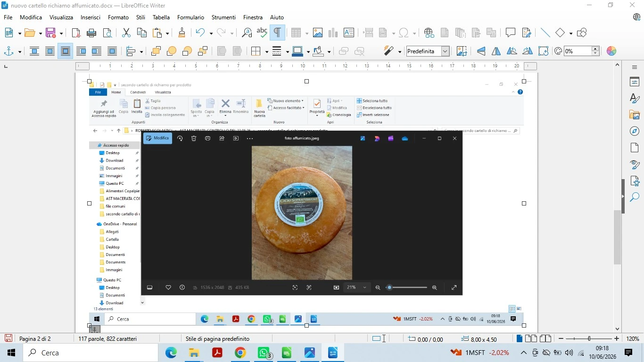644x362 pixels.
Task: Open the Visualizza menu
Action: [x=61, y=17]
